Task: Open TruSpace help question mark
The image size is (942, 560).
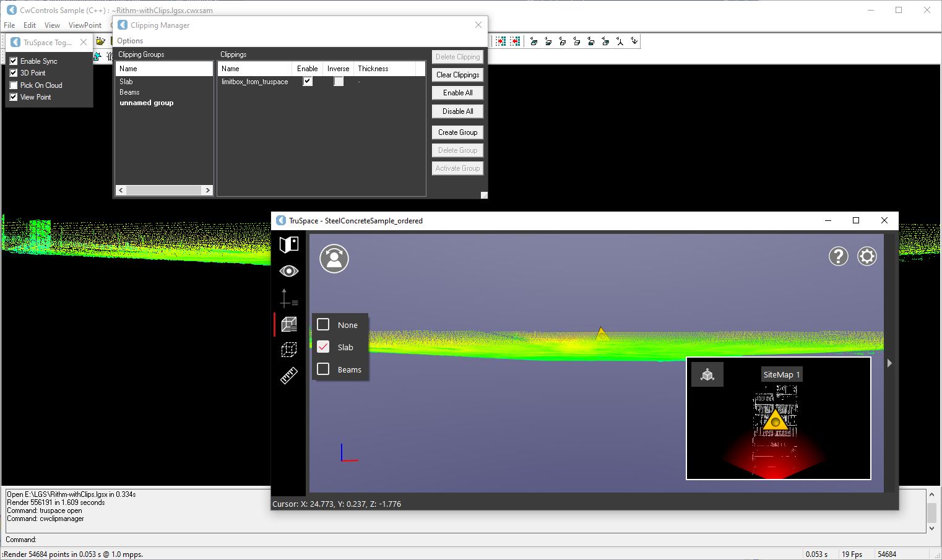Action: [x=838, y=256]
